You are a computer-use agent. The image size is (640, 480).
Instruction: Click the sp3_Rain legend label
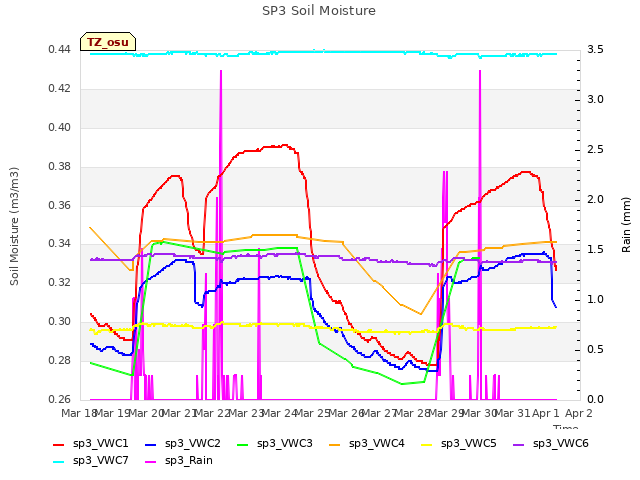point(189,460)
